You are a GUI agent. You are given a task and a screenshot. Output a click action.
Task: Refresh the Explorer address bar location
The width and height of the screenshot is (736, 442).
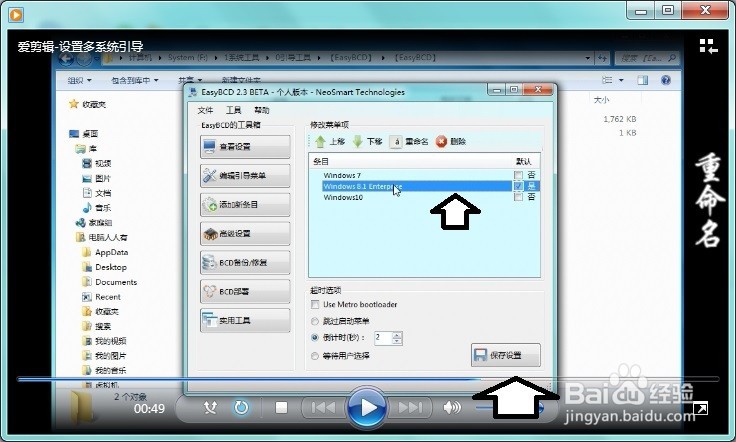coord(602,58)
